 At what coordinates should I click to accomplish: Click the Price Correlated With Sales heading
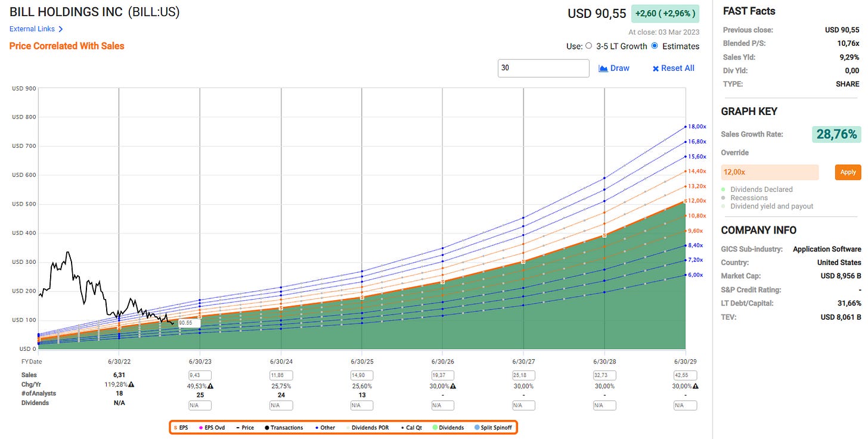[x=67, y=46]
